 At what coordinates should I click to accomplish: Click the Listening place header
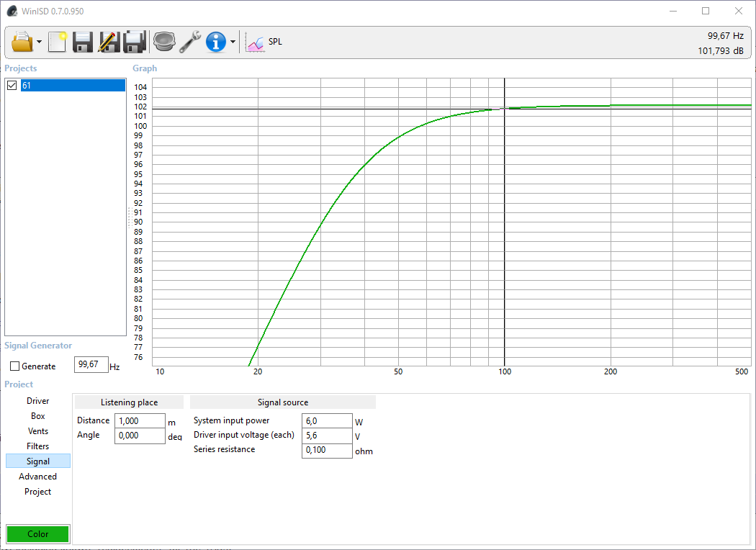(x=129, y=402)
